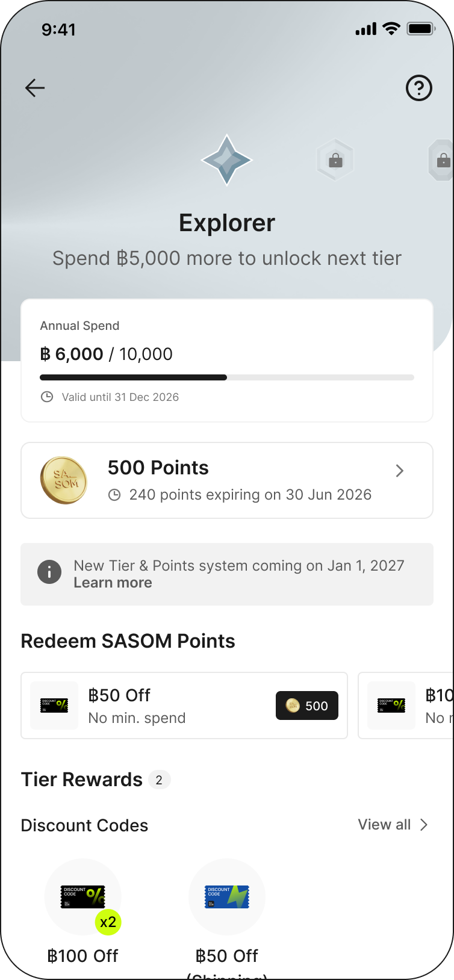This screenshot has width=454, height=980.
Task: Click the chevron beside View all
Action: click(x=424, y=825)
